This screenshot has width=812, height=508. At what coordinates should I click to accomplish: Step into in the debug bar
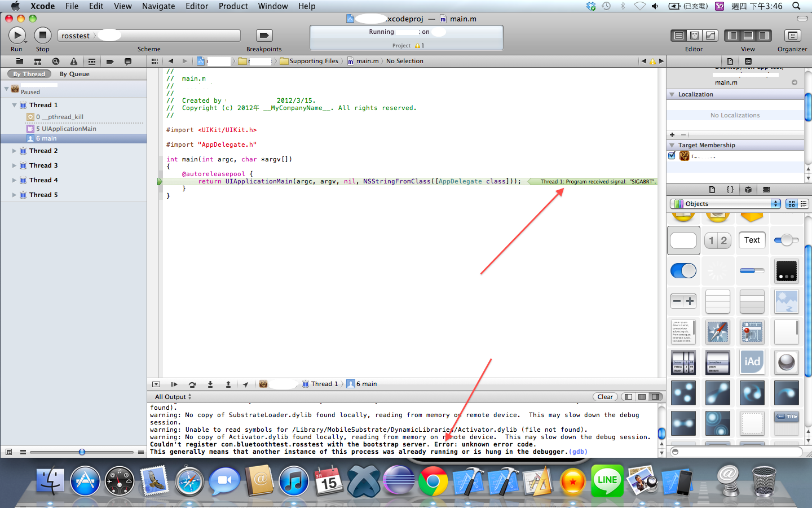(210, 384)
